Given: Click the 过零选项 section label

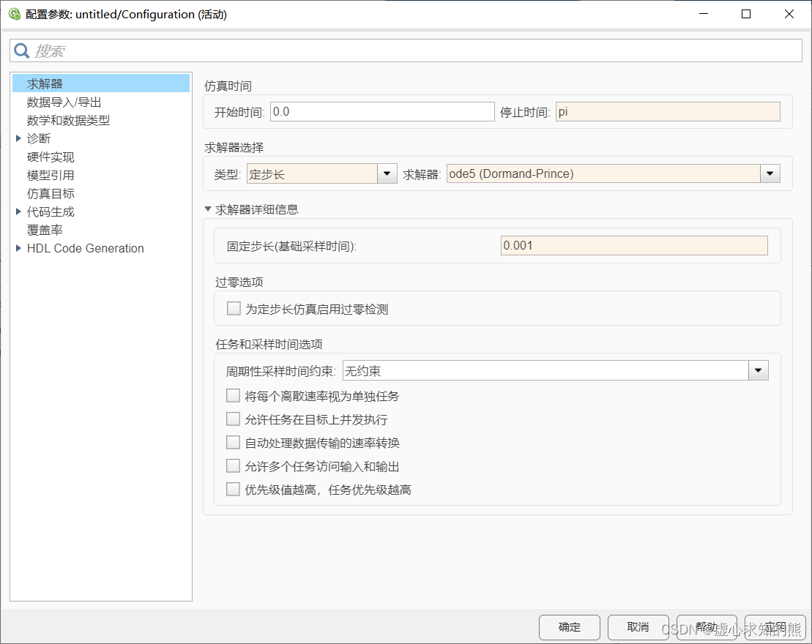Looking at the screenshot, I should (239, 282).
